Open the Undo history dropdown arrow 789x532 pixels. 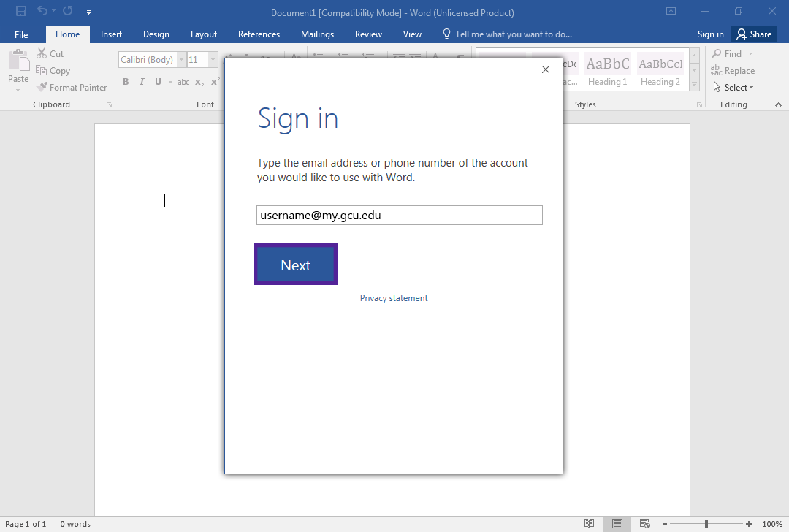tap(53, 10)
